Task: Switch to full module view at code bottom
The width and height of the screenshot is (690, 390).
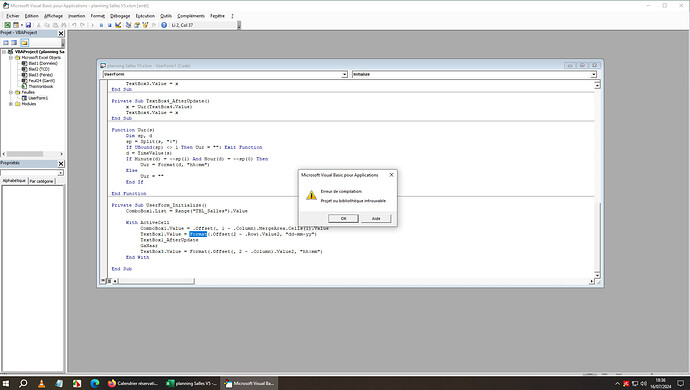Action: click(x=109, y=281)
